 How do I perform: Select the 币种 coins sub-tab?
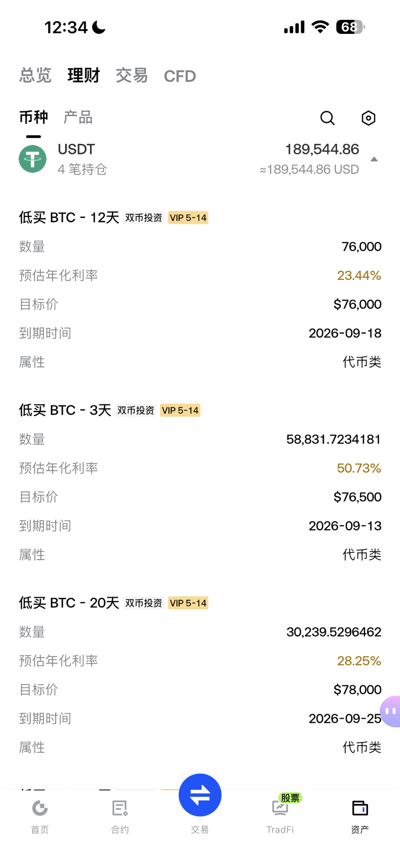point(33,117)
